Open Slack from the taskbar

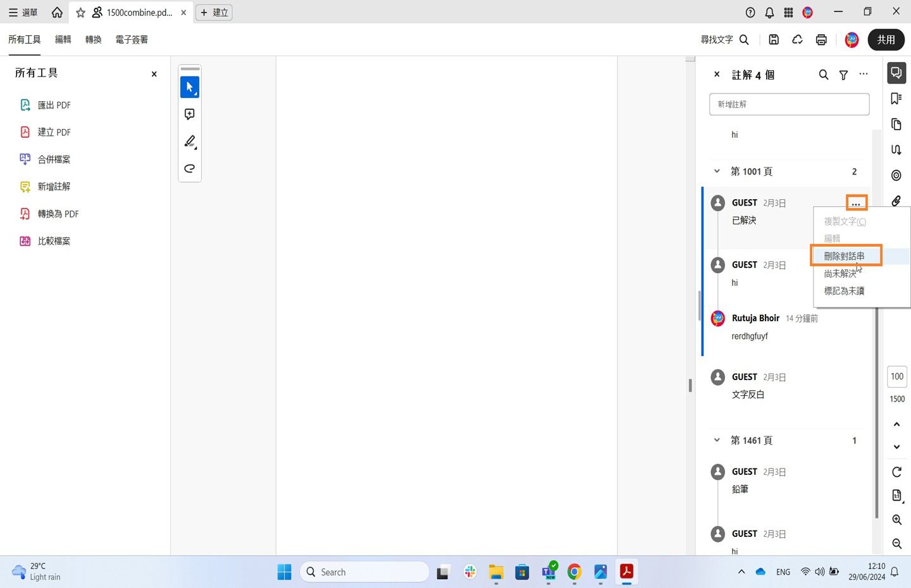click(470, 572)
